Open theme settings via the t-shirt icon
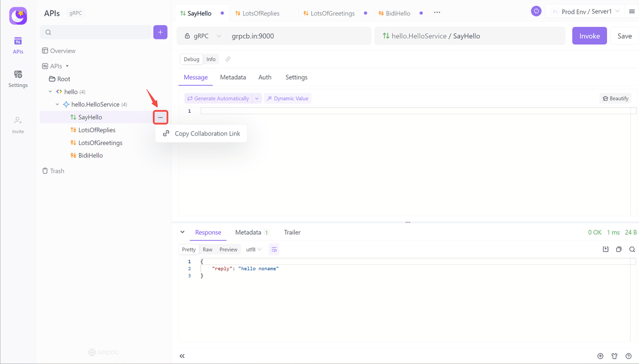The width and height of the screenshot is (639, 364). (x=615, y=356)
